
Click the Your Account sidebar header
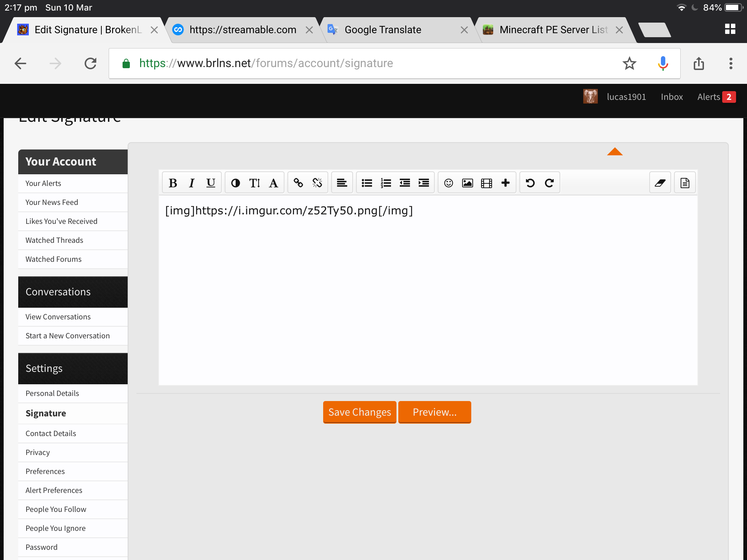(x=73, y=162)
